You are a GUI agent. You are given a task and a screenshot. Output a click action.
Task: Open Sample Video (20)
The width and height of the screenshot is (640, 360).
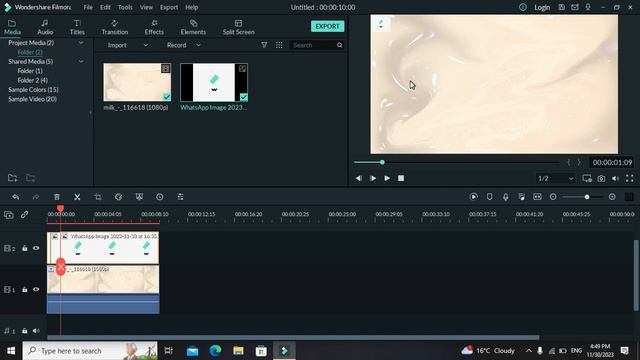point(32,99)
